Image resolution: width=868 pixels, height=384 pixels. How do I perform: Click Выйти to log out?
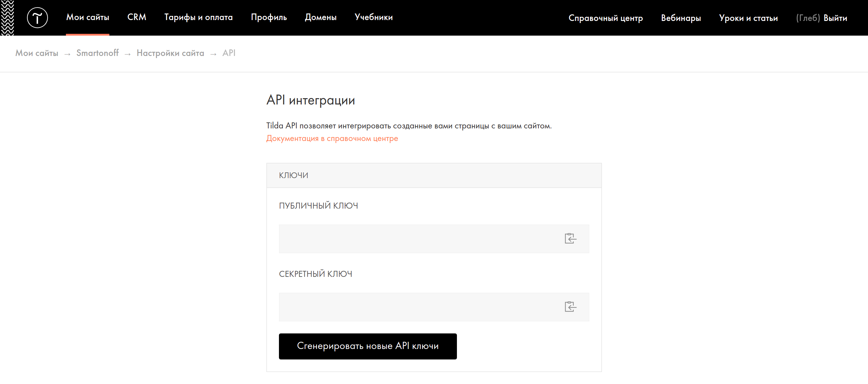[835, 18]
